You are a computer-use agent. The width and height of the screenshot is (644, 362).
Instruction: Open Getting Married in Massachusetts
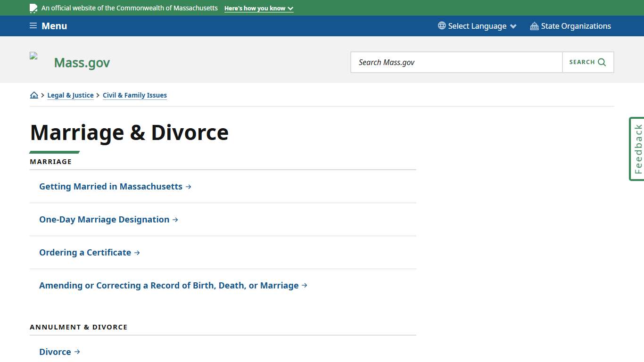click(x=111, y=186)
